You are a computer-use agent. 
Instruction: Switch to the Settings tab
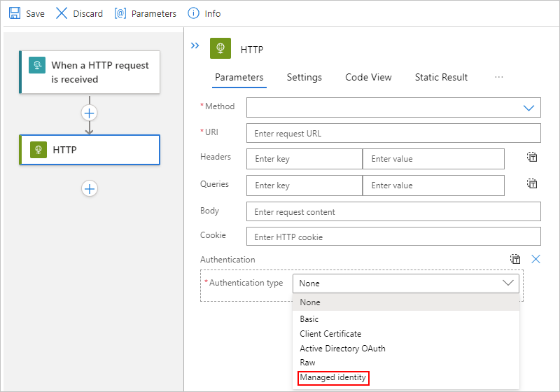(x=304, y=77)
